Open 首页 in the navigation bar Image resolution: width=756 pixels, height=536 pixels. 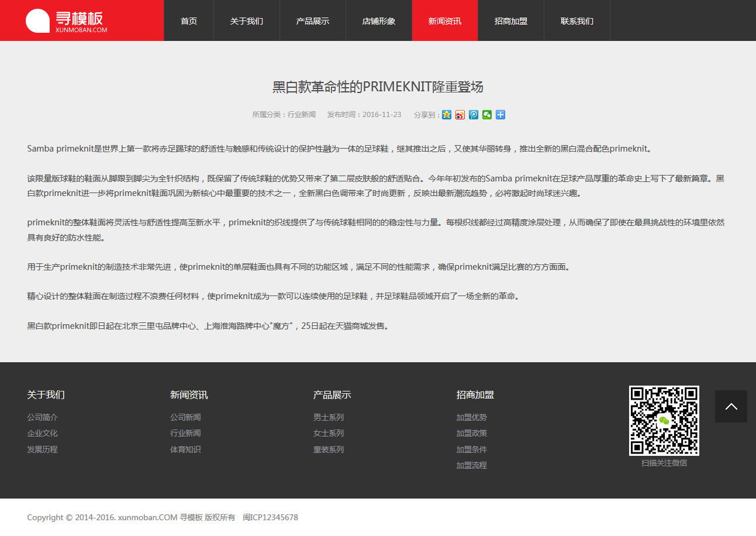click(189, 20)
